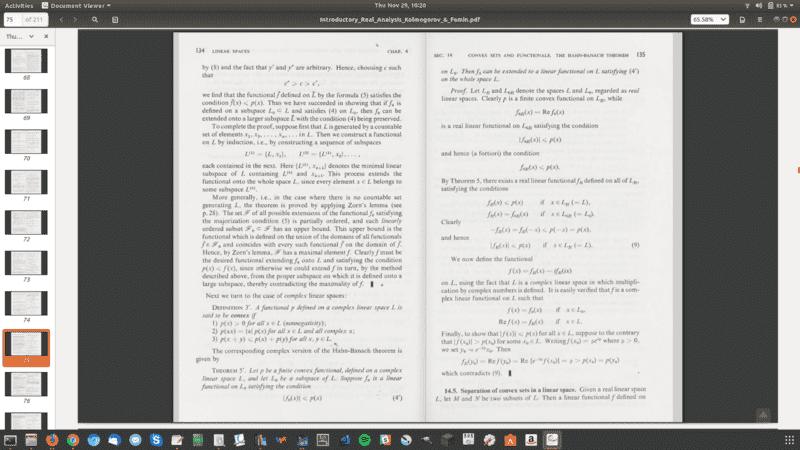
Task: Open the find search magnifier
Action: point(95,19)
